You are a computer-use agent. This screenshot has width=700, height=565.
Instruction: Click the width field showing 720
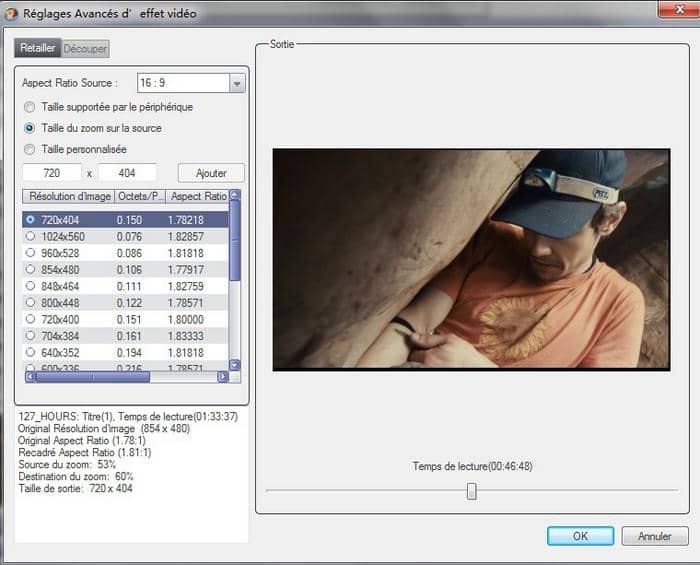click(x=52, y=173)
